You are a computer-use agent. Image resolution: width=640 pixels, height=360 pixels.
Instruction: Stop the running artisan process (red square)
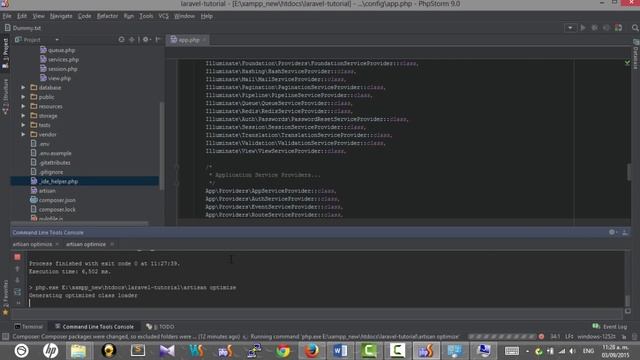(x=17, y=257)
